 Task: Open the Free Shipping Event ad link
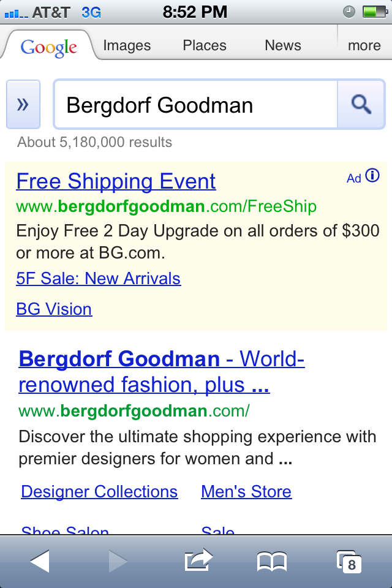[116, 181]
